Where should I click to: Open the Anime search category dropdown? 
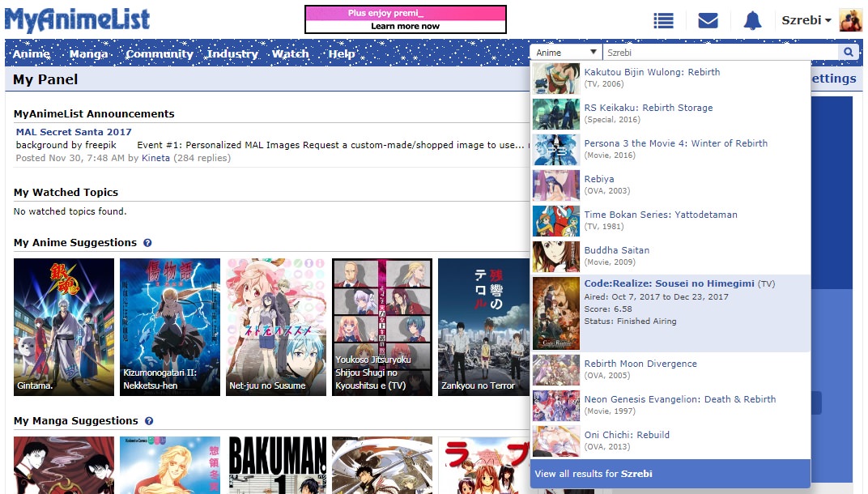pos(566,52)
